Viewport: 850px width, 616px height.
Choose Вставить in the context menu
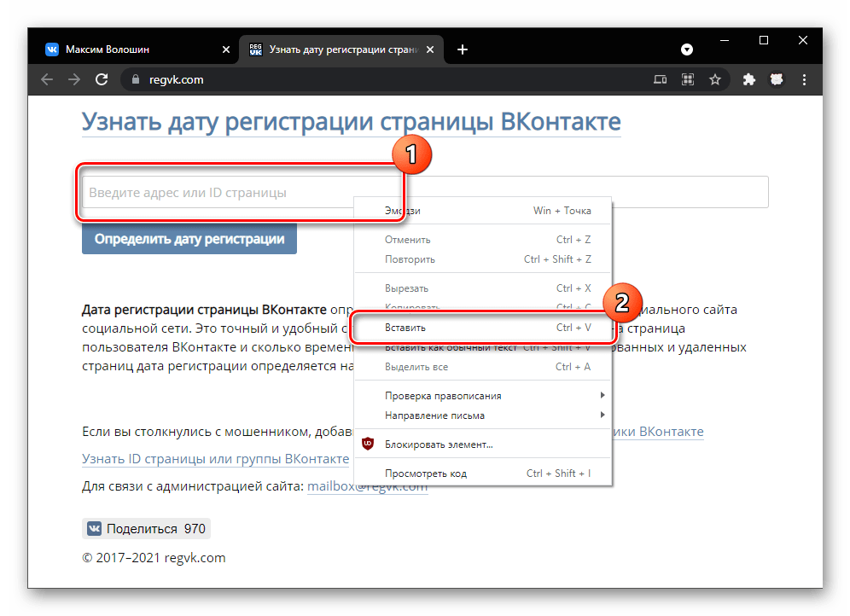[x=483, y=328]
